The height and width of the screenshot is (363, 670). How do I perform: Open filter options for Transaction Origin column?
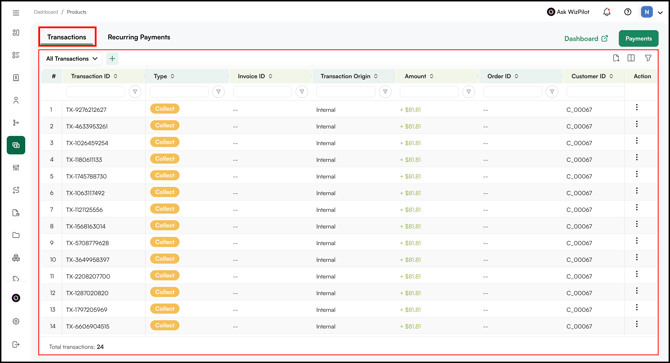(385, 91)
